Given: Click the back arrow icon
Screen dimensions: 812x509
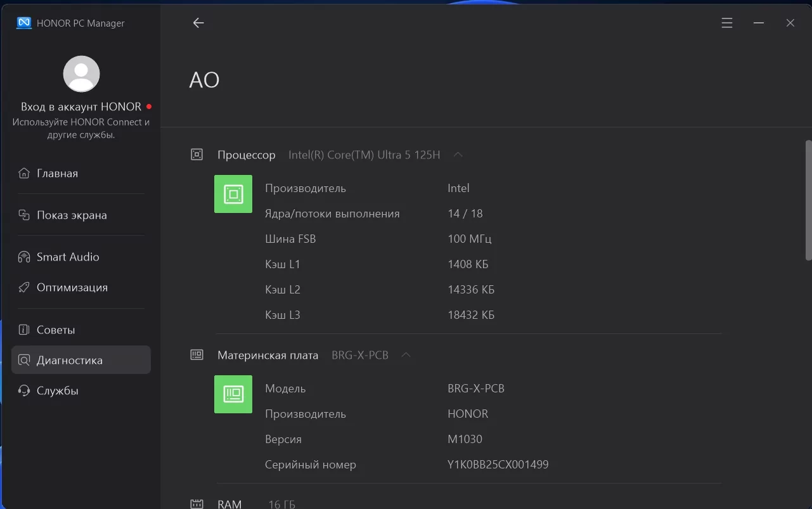Looking at the screenshot, I should pyautogui.click(x=198, y=23).
